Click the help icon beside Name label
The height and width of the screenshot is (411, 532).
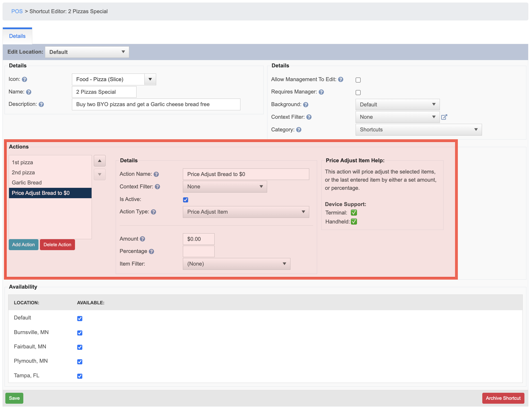(29, 92)
